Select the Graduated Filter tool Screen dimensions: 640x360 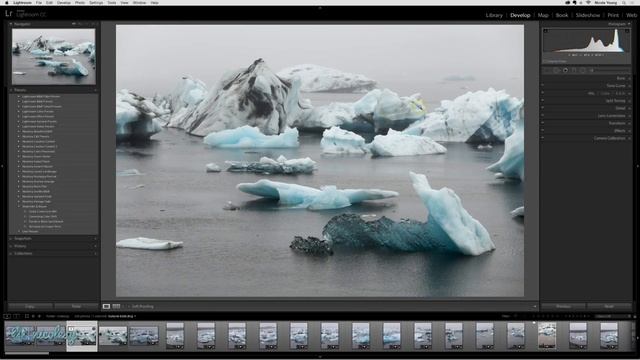click(574, 70)
